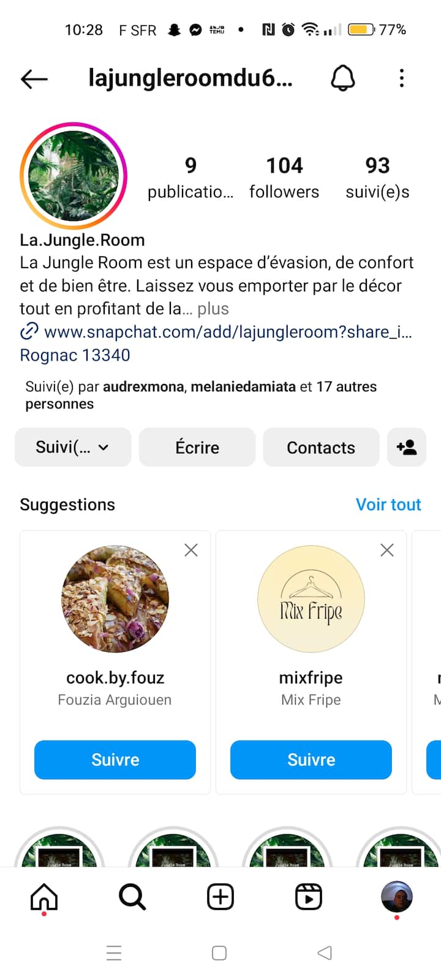Open my profile tab avatar
Viewport: 441px width, 980px height.
[x=396, y=897]
